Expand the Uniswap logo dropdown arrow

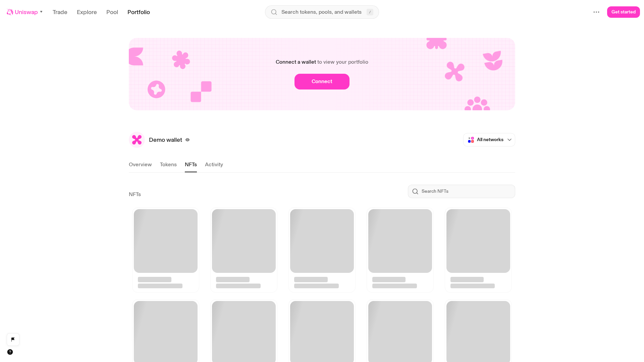[41, 12]
